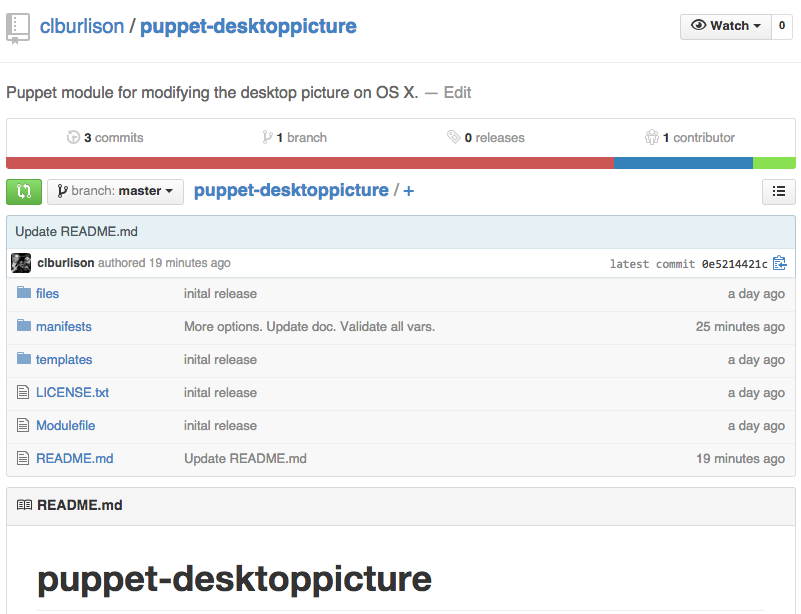Show the 0 releases page
The image size is (801, 614).
click(x=486, y=137)
